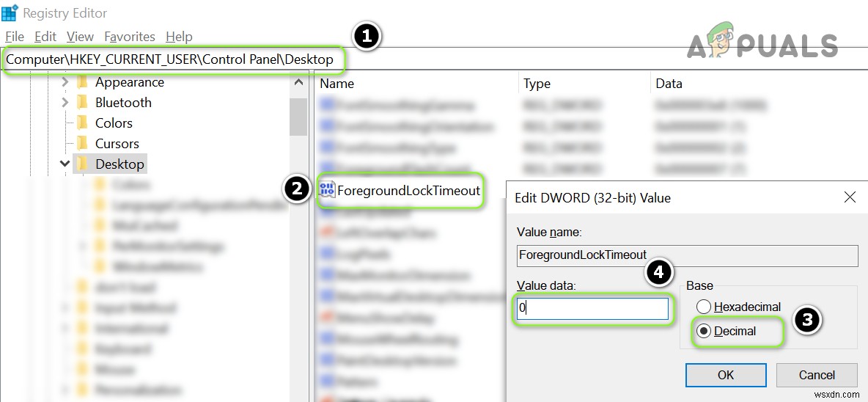Screen dimensions: 868x402
Task: Open the File menu
Action: (15, 37)
